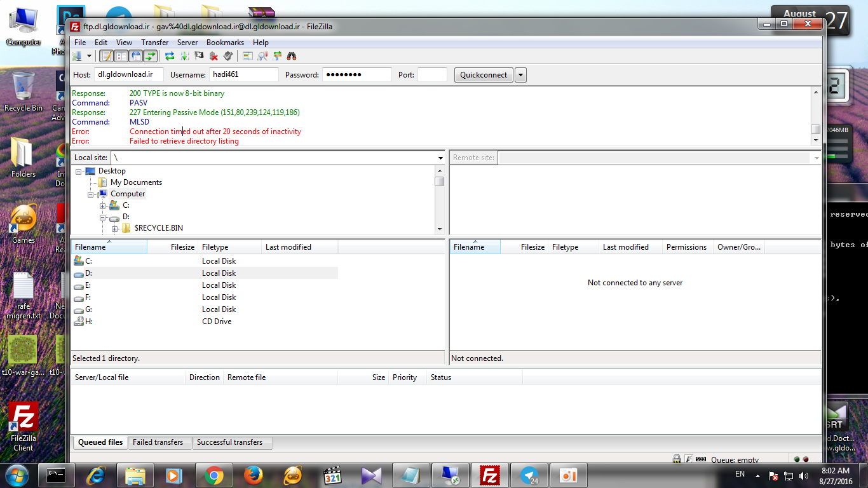This screenshot has height=488, width=868.
Task: Open Games desktop shortcut icon
Action: click(24, 224)
